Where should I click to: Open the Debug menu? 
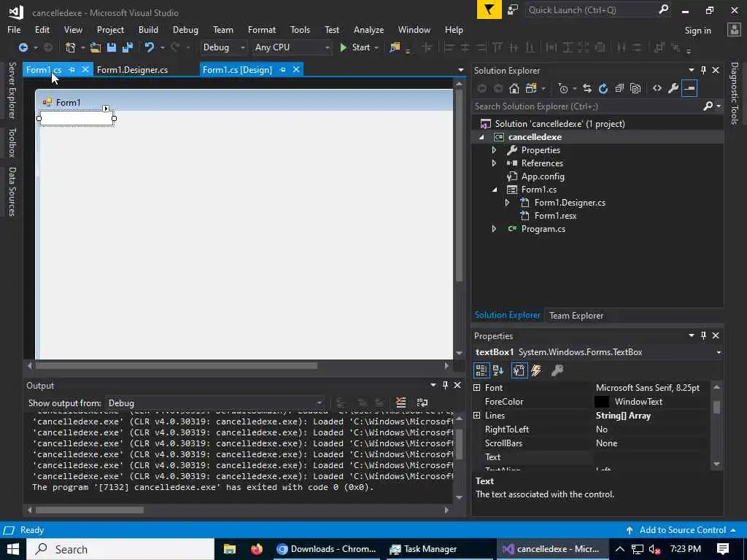pos(185,29)
